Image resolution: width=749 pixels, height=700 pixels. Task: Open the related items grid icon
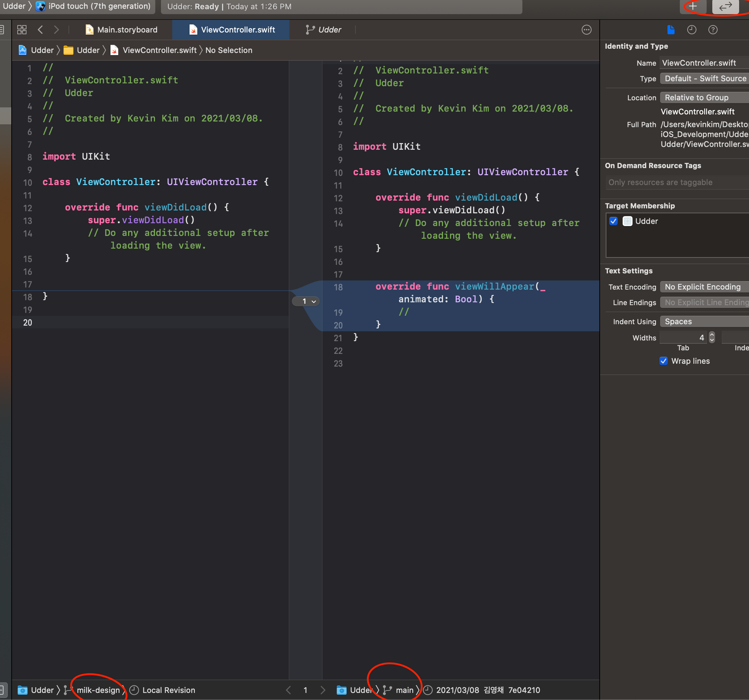[22, 30]
